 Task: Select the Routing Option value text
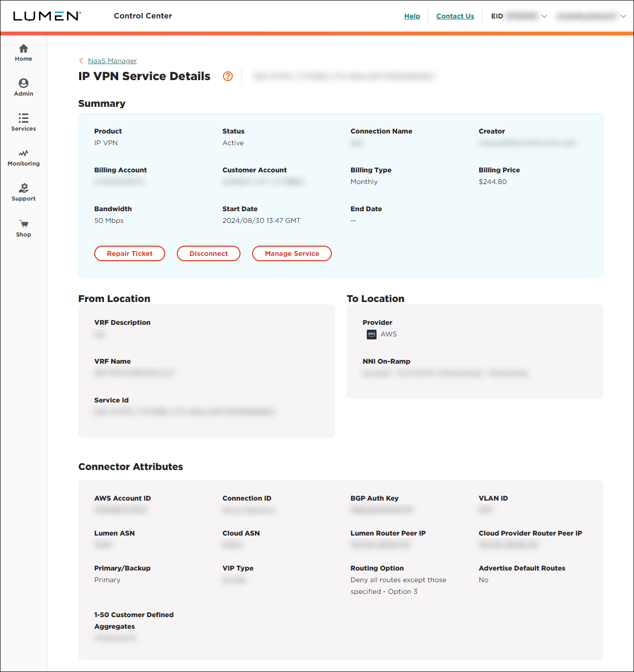tap(398, 586)
